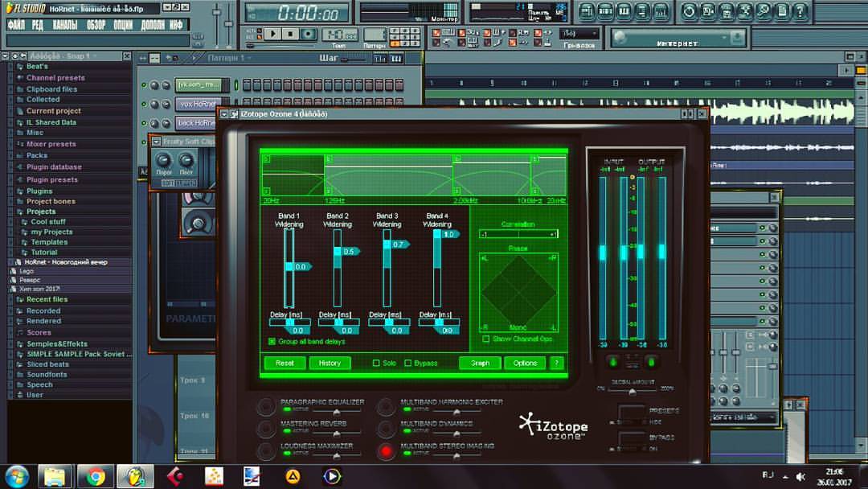Click the Play button in the transport panel
868x489 pixels.
273,35
